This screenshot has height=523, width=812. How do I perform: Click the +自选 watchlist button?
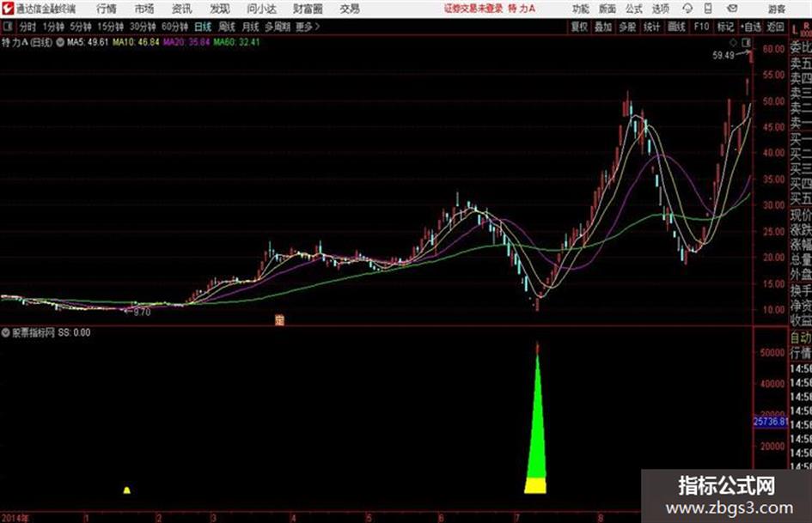coord(751,27)
